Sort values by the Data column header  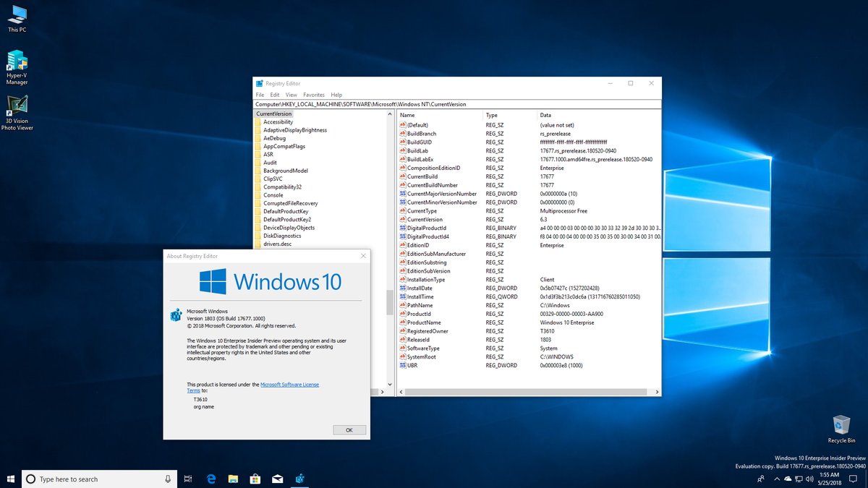click(x=598, y=115)
